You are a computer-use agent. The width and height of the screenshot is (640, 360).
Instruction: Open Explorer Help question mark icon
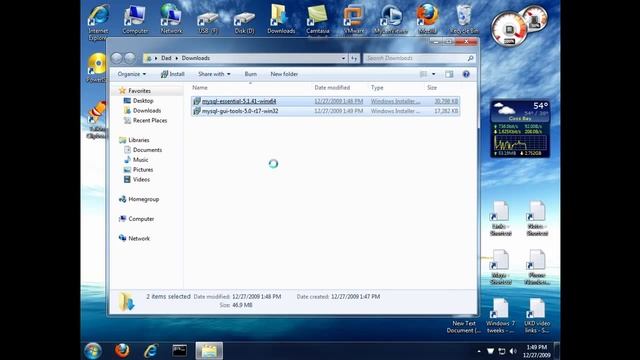click(466, 74)
